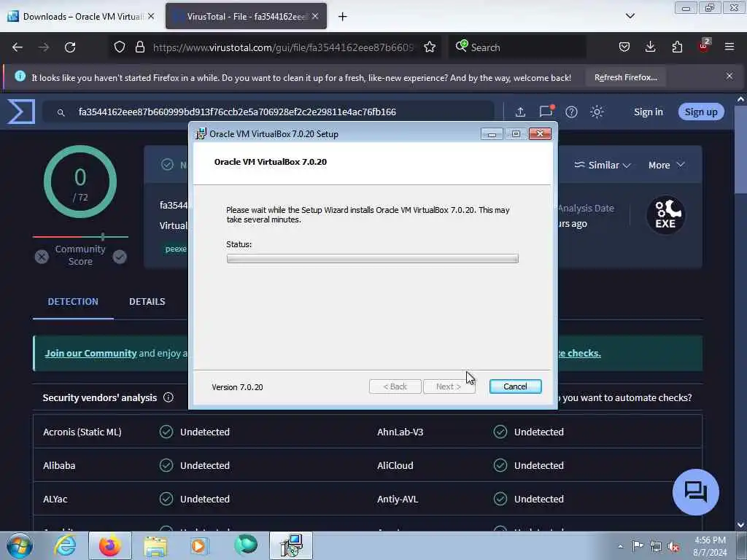Expand the More dropdown

pyautogui.click(x=667, y=165)
